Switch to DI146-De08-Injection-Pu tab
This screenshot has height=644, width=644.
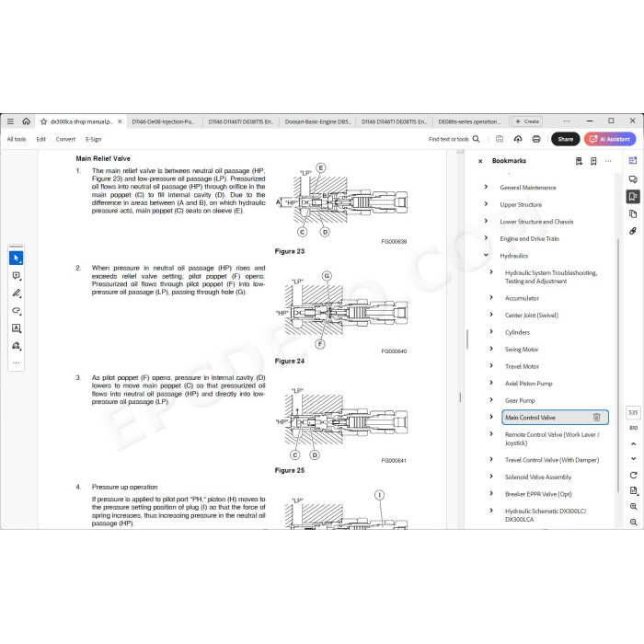pos(163,121)
